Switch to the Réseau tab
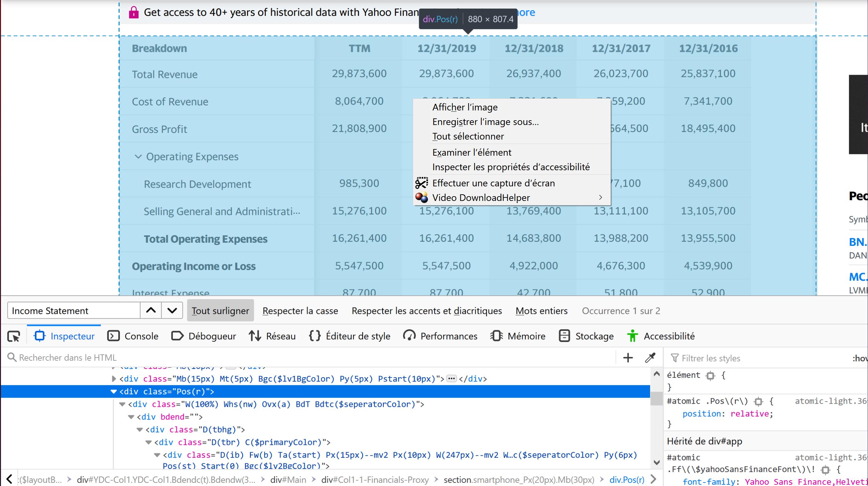868x486 pixels. [272, 336]
